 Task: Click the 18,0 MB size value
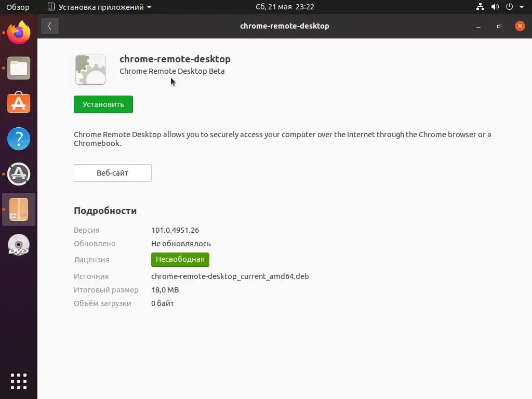[165, 290]
